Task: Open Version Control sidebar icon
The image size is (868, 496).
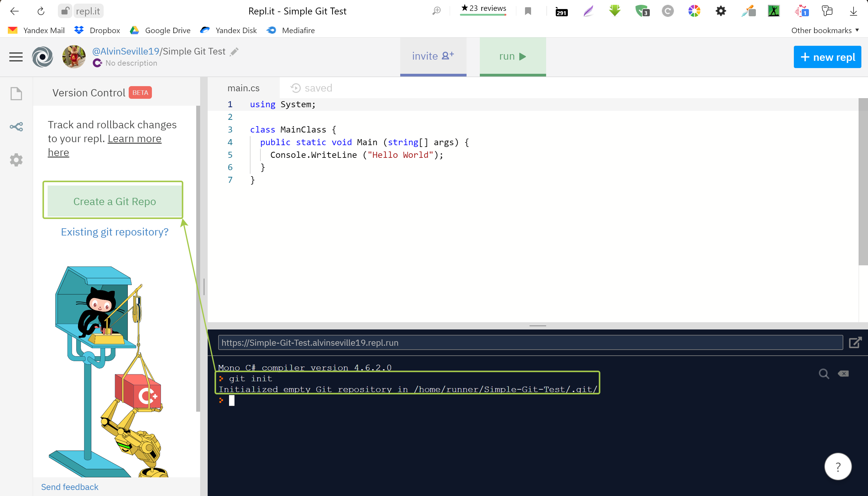Action: tap(16, 127)
